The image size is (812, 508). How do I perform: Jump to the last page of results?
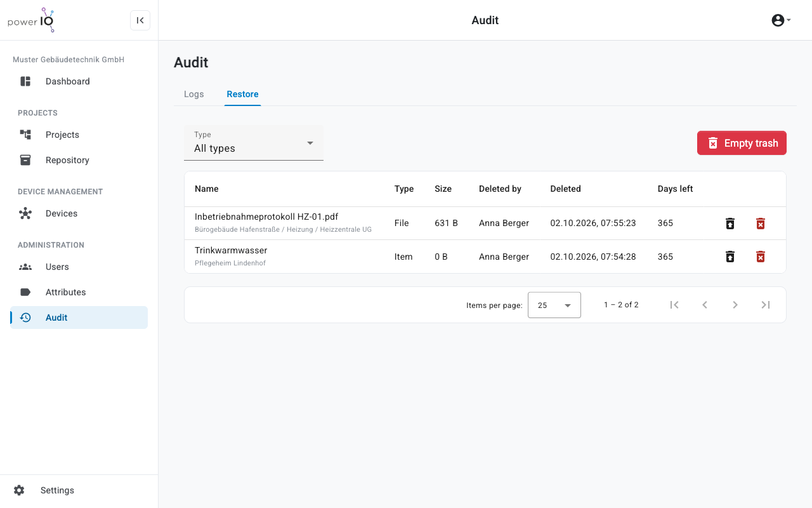pos(766,305)
